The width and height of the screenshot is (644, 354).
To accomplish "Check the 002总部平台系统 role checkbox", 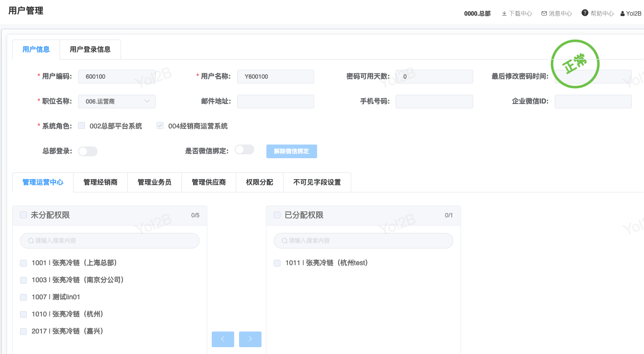I will (81, 126).
